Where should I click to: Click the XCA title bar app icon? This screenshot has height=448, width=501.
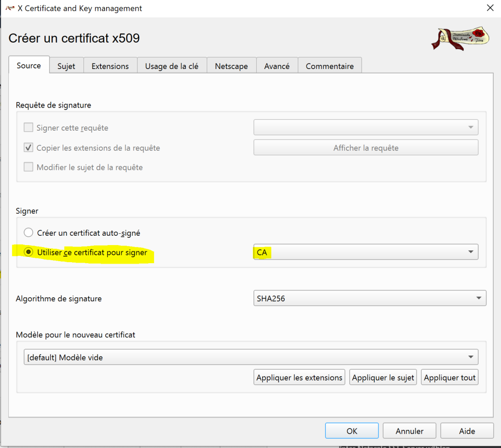coord(9,8)
